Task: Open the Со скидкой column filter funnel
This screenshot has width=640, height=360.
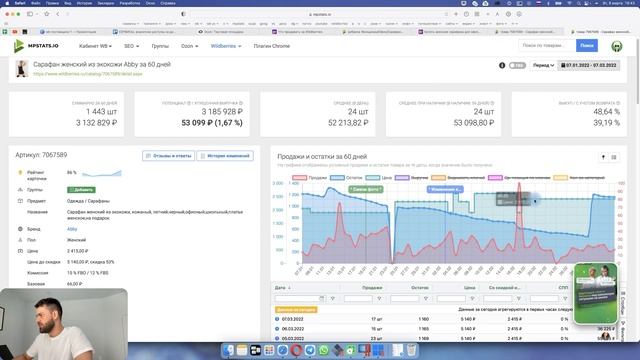Action: (519, 299)
